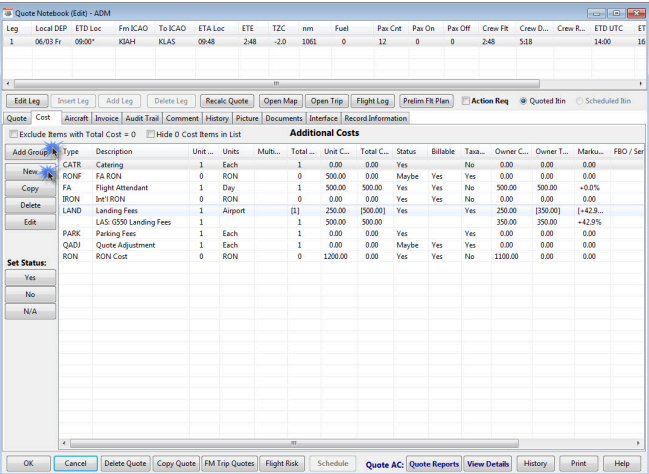The height and width of the screenshot is (474, 649).
Task: Click the Copy cost item button
Action: [30, 188]
